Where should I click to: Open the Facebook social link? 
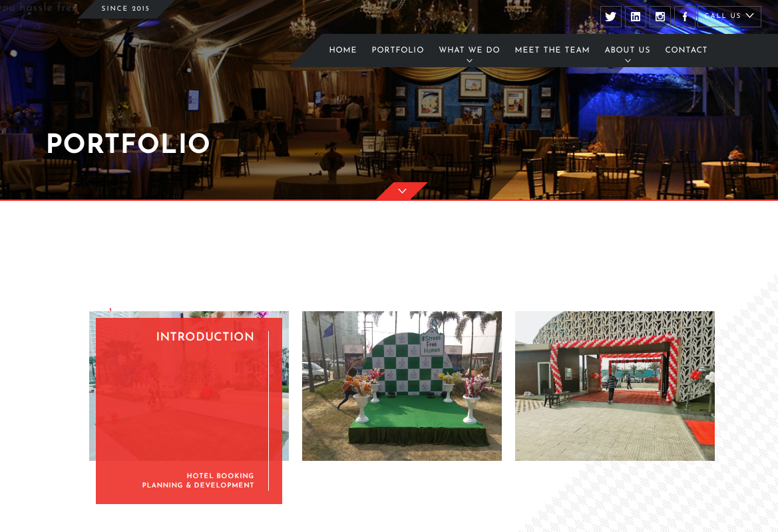tap(685, 17)
